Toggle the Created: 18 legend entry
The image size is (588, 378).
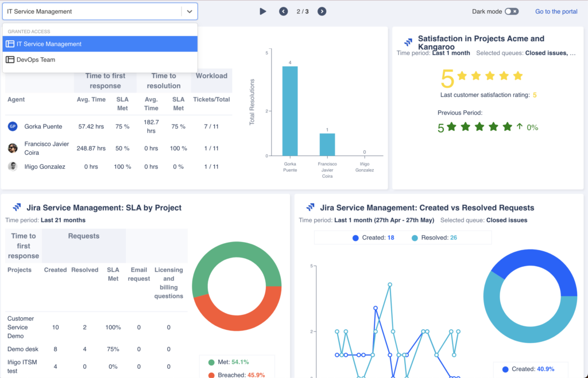[373, 238]
